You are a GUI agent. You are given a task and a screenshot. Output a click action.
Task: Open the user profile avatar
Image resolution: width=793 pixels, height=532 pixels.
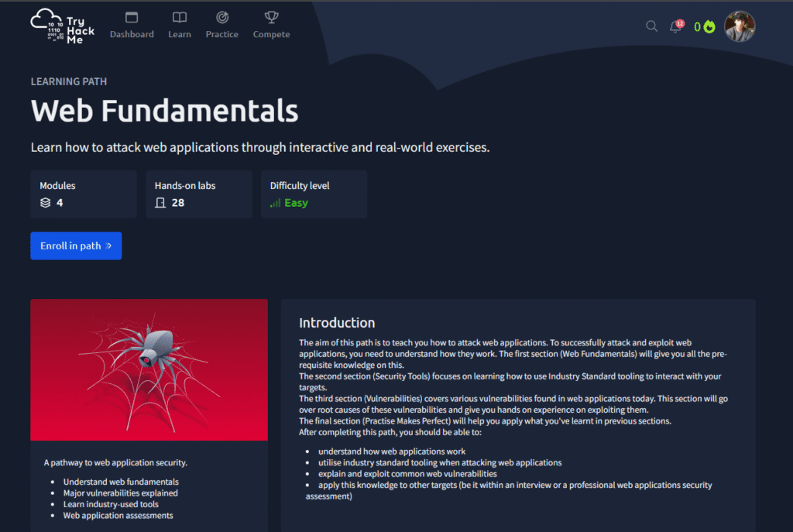pyautogui.click(x=739, y=26)
